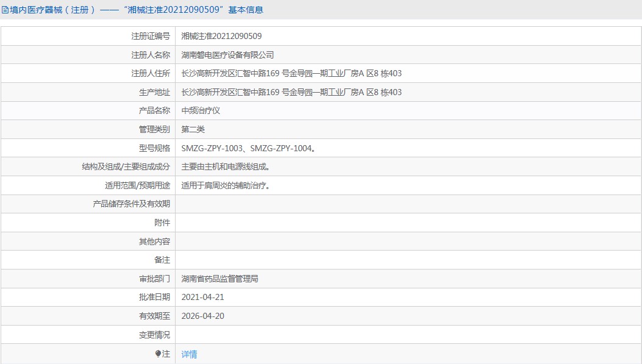Select composition text 主要由主机和电源线组成

pos(226,166)
